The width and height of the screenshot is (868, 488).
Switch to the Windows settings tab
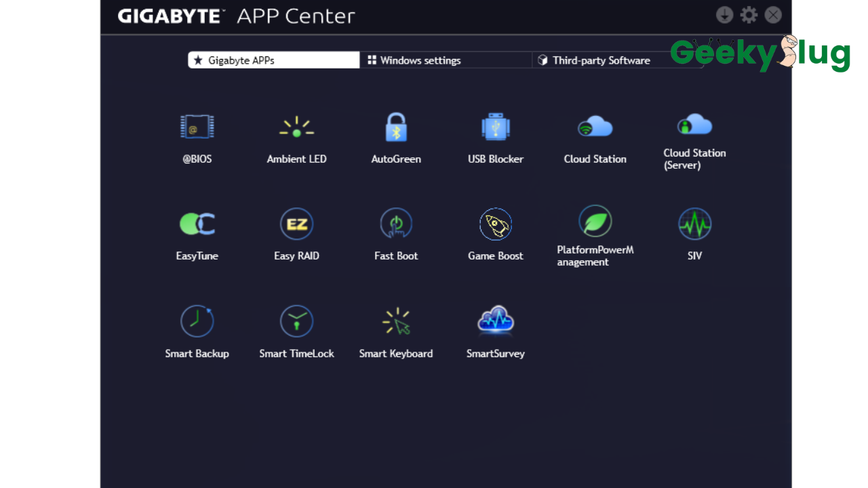tap(445, 60)
